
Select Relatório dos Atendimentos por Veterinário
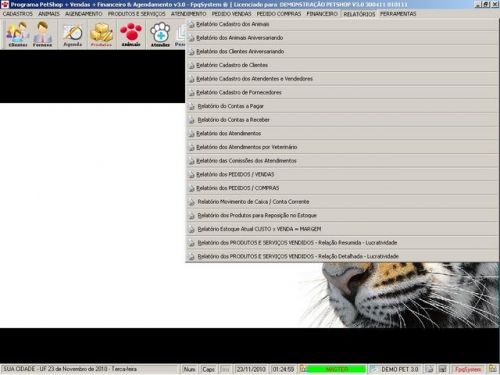tap(342, 147)
